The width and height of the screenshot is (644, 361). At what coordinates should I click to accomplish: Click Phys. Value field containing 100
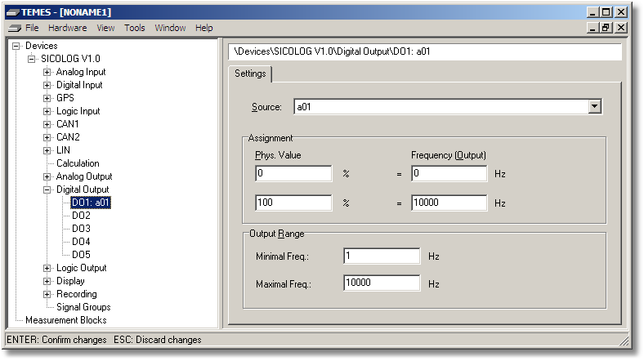[x=293, y=203]
